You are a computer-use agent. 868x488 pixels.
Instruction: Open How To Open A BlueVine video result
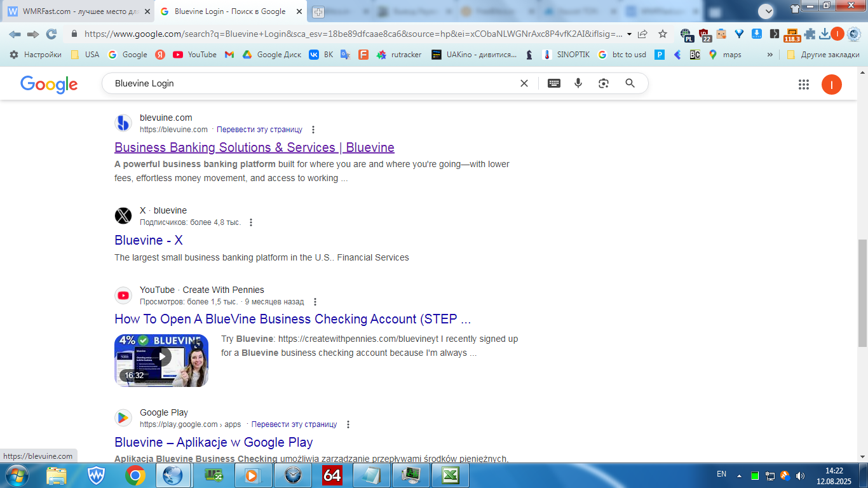(293, 319)
